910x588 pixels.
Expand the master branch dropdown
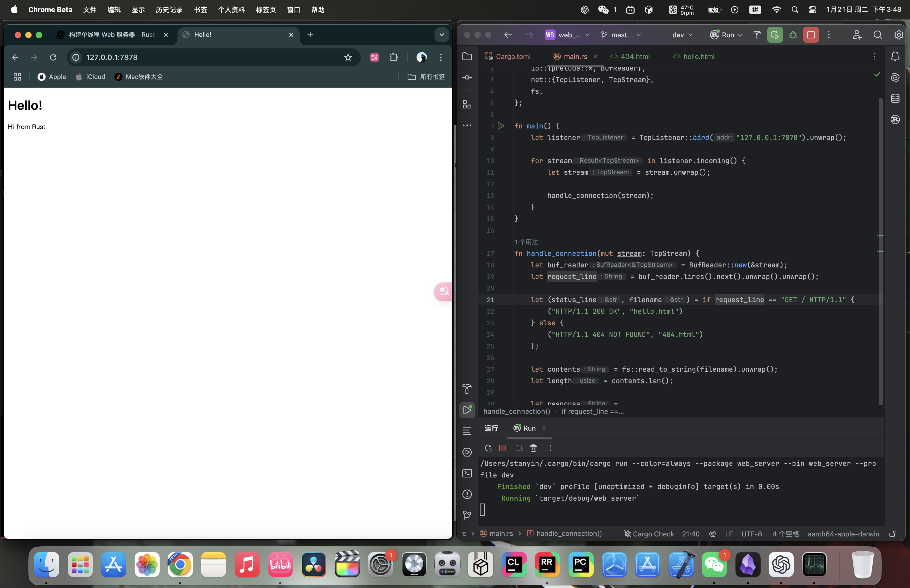(621, 35)
